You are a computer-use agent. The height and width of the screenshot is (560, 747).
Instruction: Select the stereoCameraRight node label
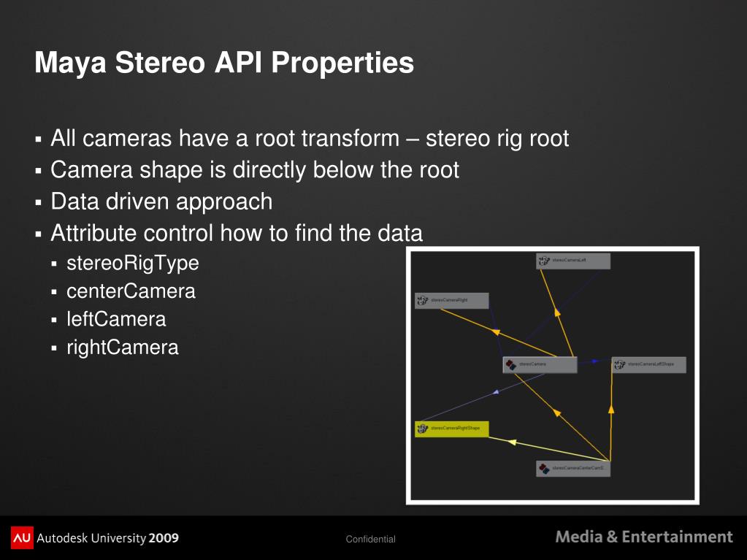tap(449, 301)
